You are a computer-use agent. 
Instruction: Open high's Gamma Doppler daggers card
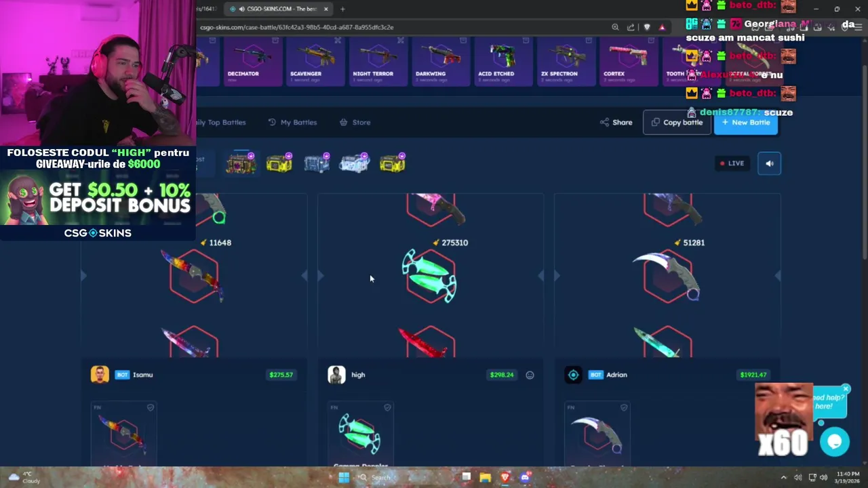pos(360,434)
